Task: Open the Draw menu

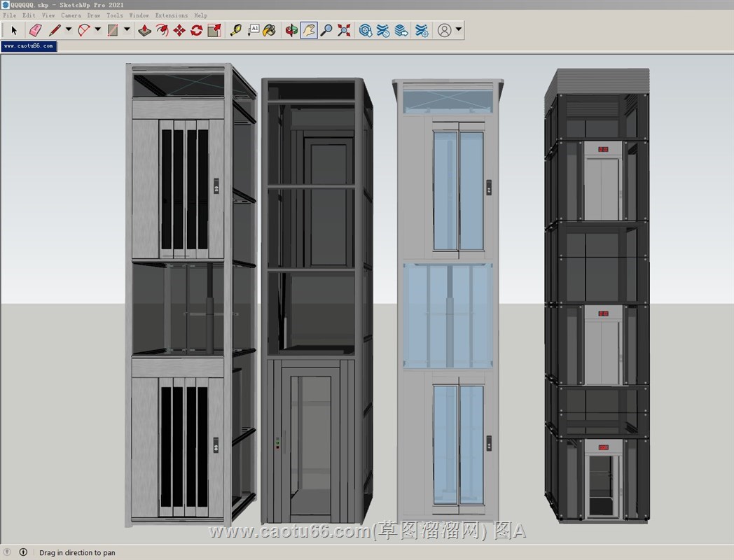Action: click(94, 15)
